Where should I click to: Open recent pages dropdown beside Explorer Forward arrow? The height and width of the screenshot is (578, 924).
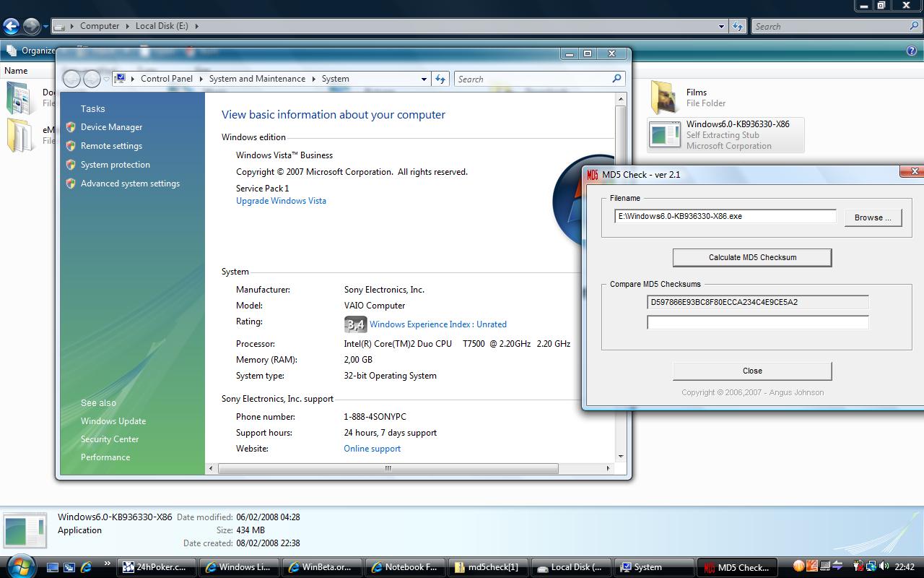[45, 27]
